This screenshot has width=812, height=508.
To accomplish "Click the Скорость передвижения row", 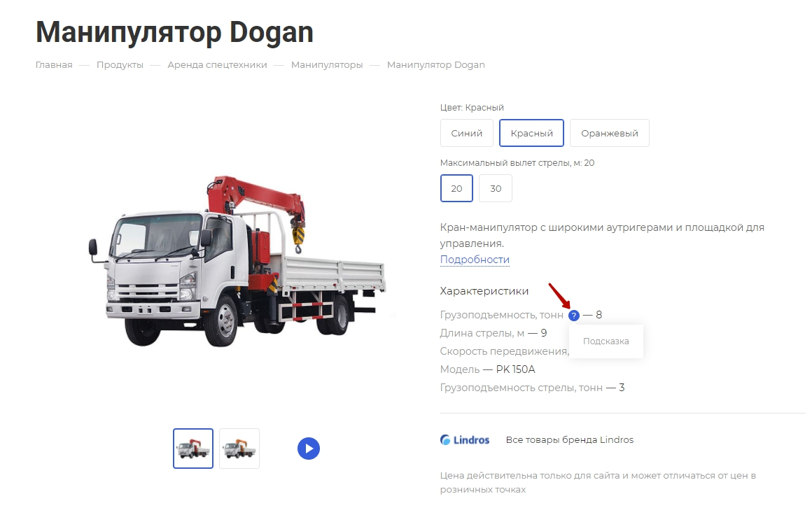I will [504, 351].
